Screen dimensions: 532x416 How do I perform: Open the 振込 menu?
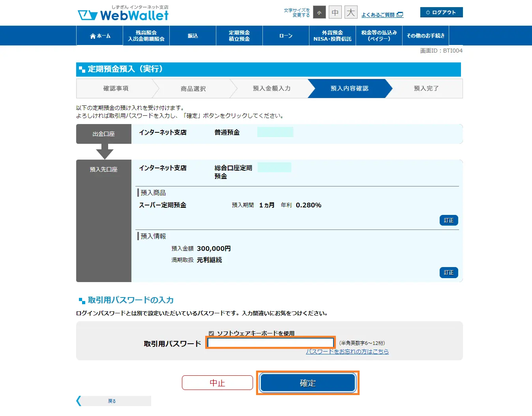point(193,36)
